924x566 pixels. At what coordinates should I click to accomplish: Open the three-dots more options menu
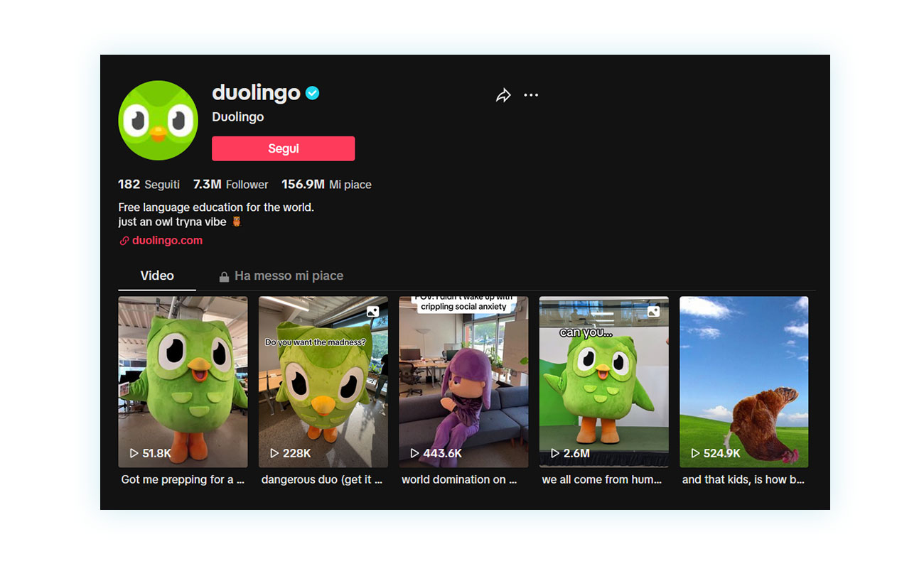531,95
